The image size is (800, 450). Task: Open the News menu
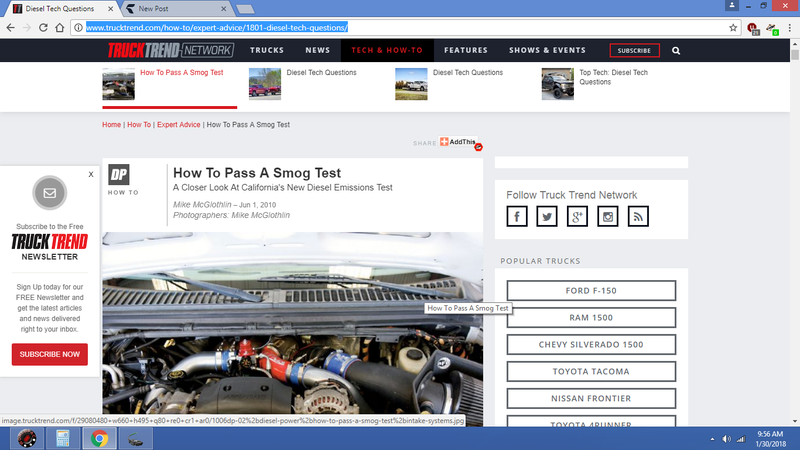(318, 50)
